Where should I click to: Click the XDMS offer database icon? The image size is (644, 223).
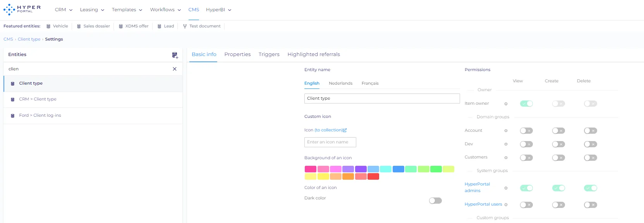[x=121, y=26]
